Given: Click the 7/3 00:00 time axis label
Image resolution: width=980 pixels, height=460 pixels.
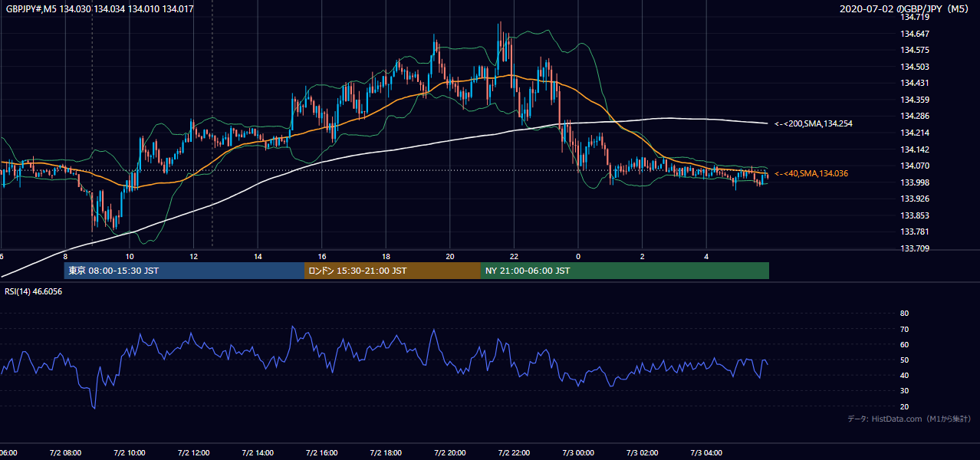Looking at the screenshot, I should 579,452.
